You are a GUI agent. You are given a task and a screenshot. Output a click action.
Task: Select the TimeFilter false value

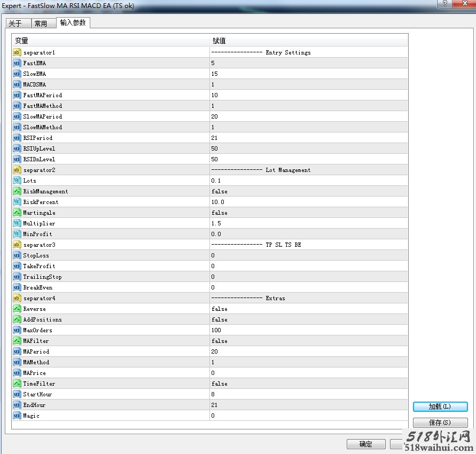[220, 383]
